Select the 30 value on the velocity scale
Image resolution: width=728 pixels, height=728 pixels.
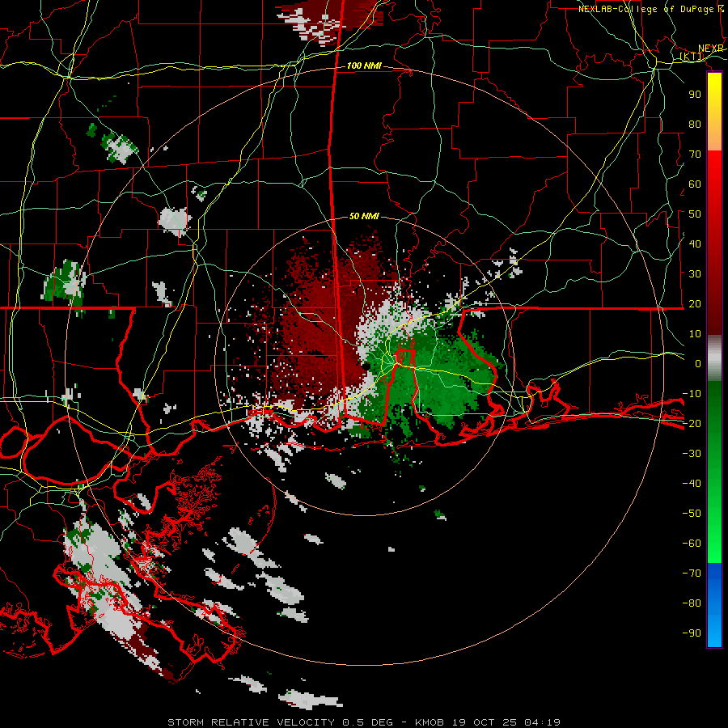tap(695, 273)
